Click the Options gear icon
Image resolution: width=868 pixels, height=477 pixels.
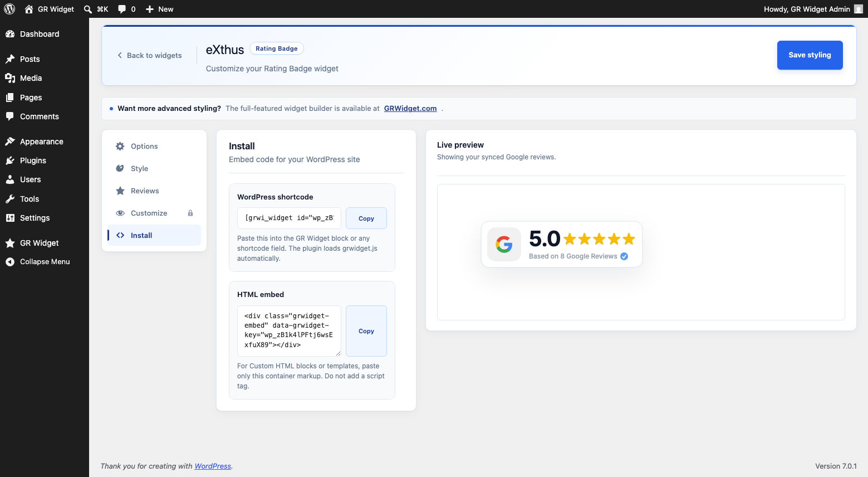[x=120, y=146]
